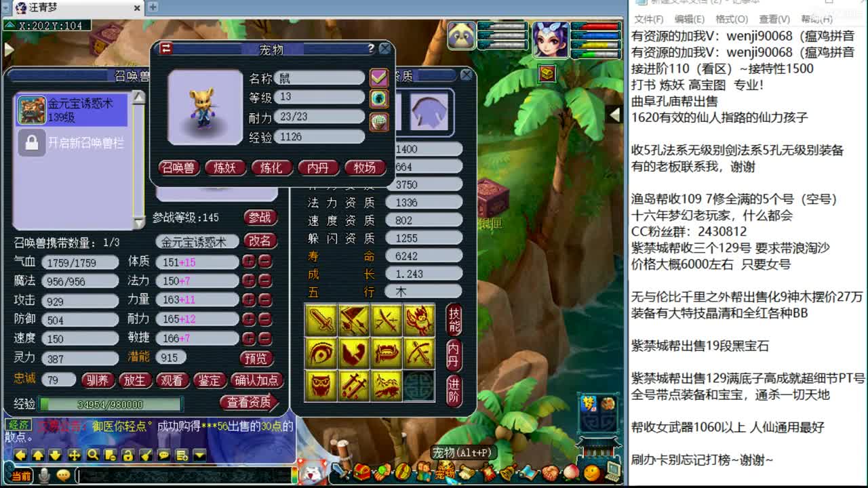
Task: Click the white cat face icon
Action: pos(313,472)
